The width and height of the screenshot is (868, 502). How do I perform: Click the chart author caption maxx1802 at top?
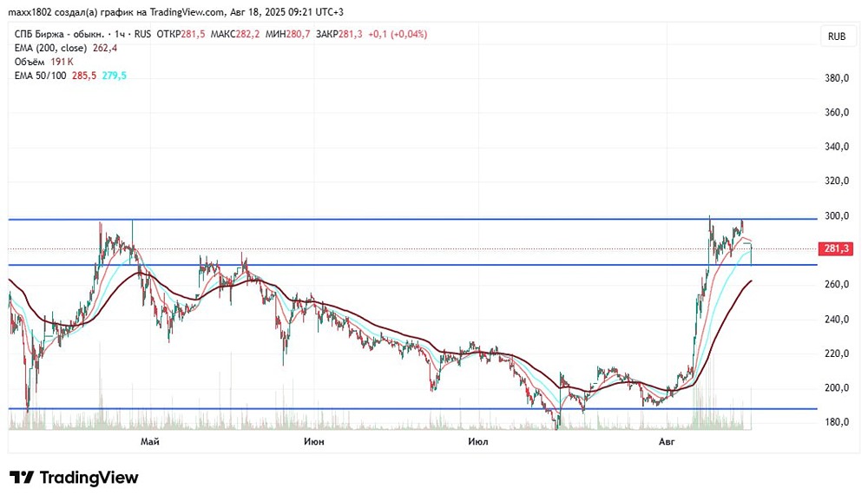[x=175, y=12]
